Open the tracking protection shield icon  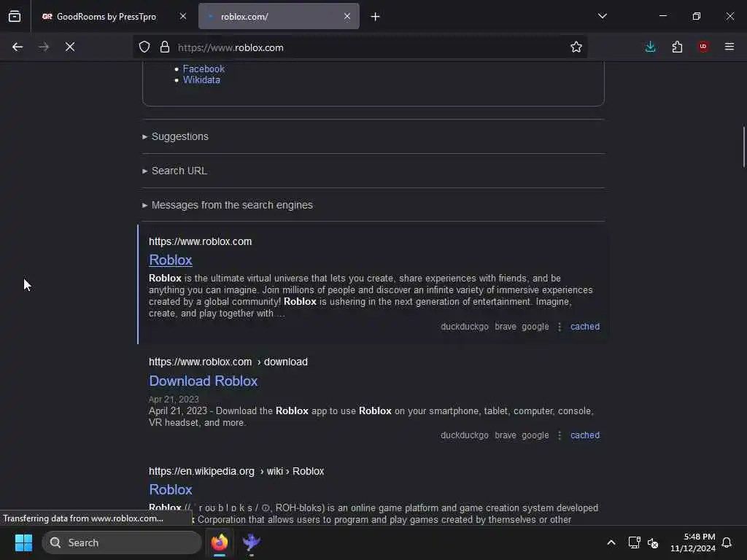tap(144, 47)
